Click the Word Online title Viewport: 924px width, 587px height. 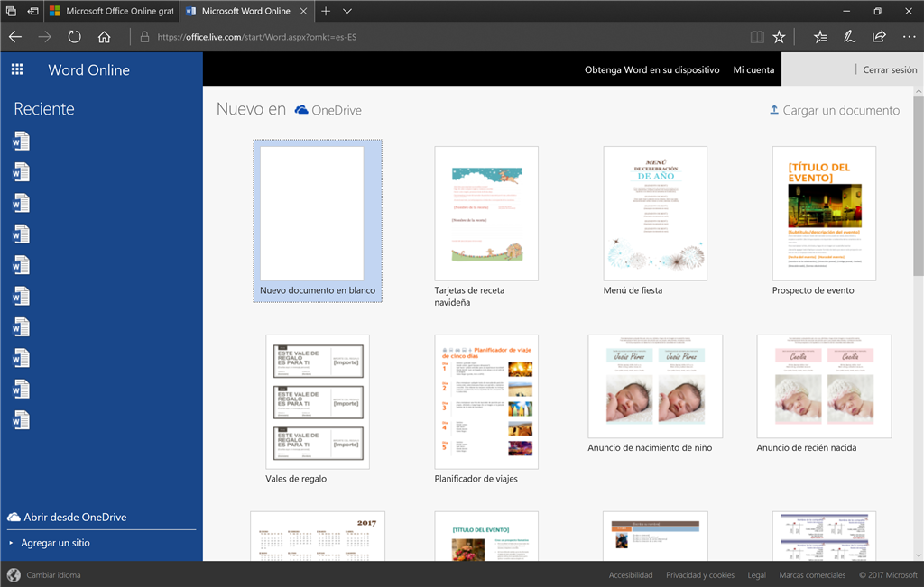click(89, 70)
